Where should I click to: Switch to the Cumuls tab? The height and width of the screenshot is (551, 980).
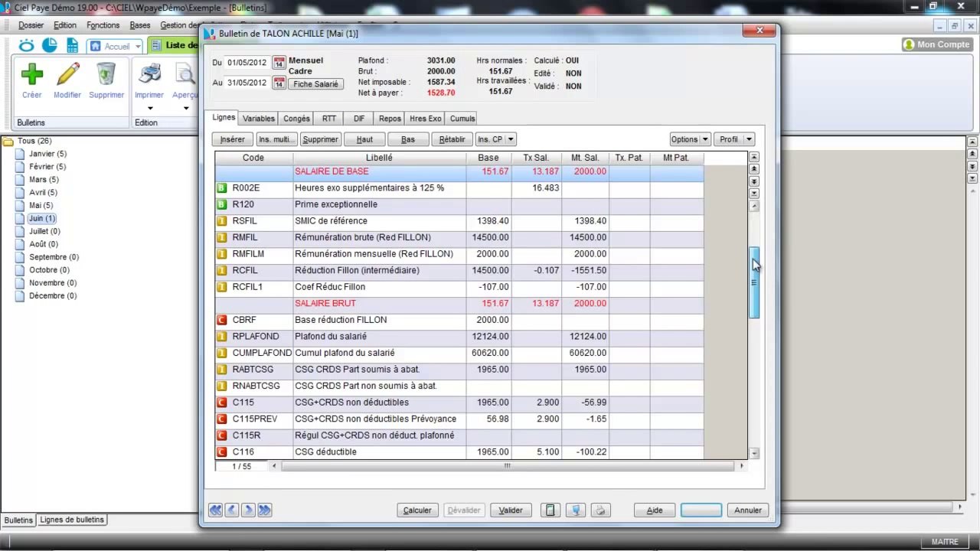[462, 119]
